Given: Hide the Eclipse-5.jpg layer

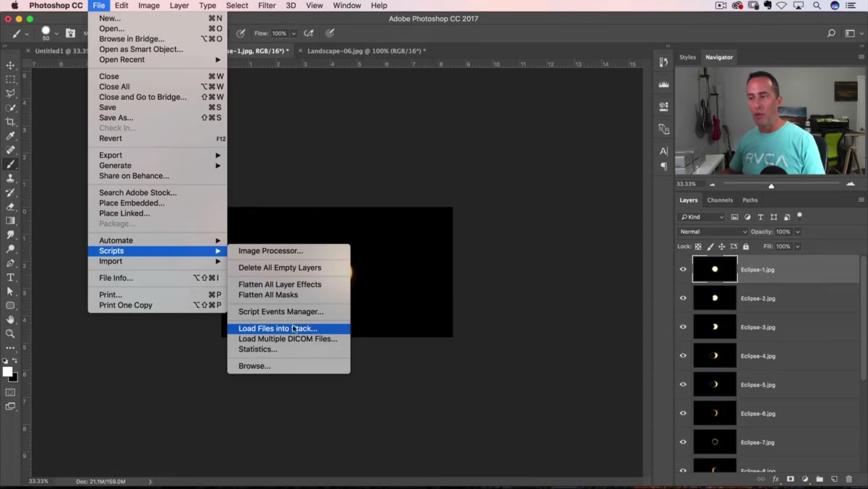Looking at the screenshot, I should pos(683,384).
